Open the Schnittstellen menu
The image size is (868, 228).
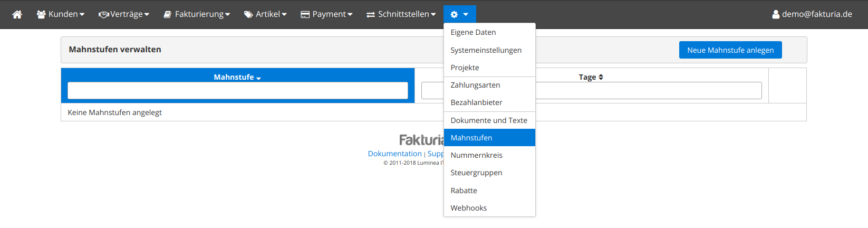[401, 14]
